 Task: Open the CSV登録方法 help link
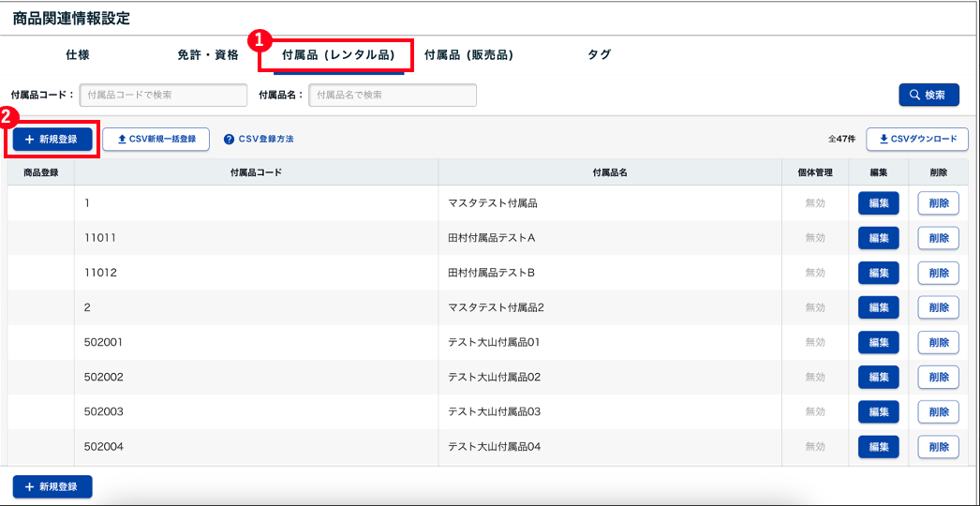pos(265,140)
